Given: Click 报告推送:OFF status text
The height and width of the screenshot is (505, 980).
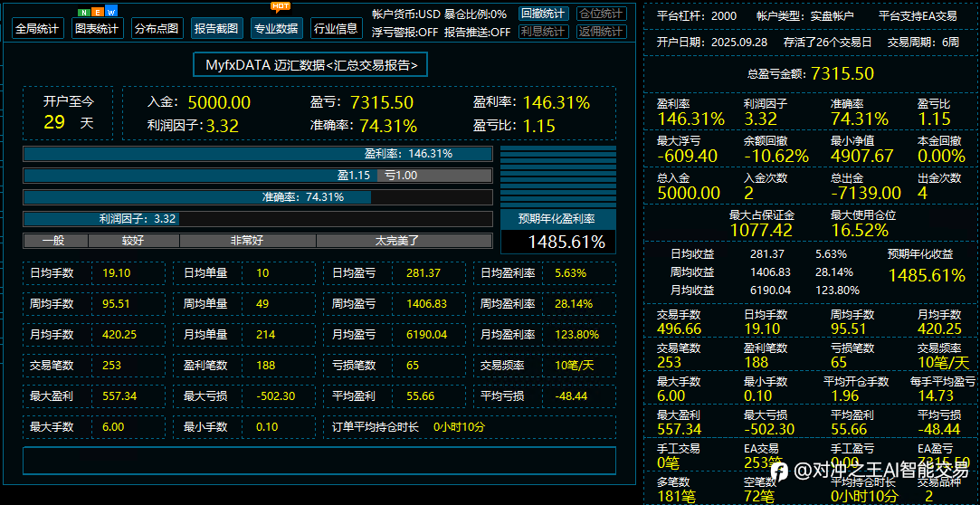Looking at the screenshot, I should pyautogui.click(x=478, y=33).
